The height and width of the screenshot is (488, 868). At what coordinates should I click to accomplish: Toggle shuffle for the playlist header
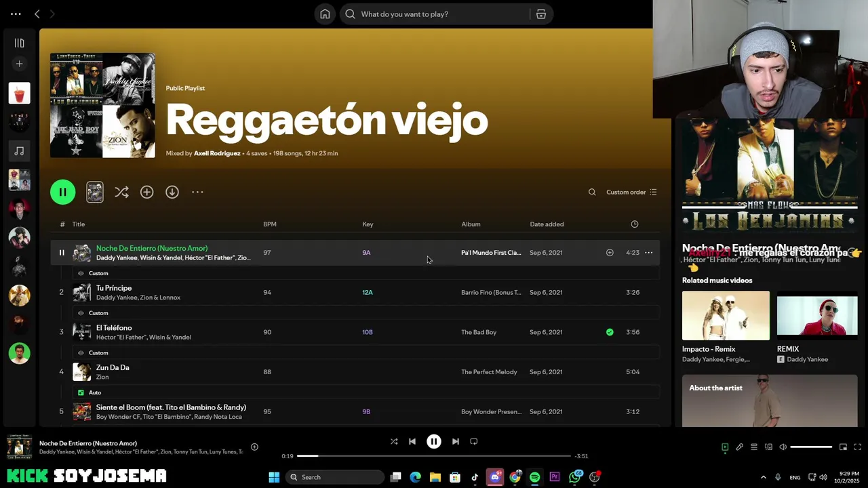pos(121,192)
